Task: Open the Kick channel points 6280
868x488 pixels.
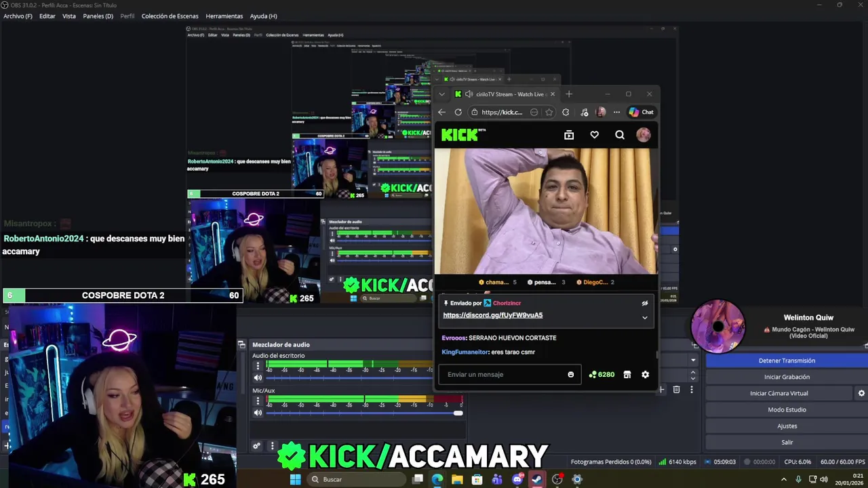Action: 601,374
